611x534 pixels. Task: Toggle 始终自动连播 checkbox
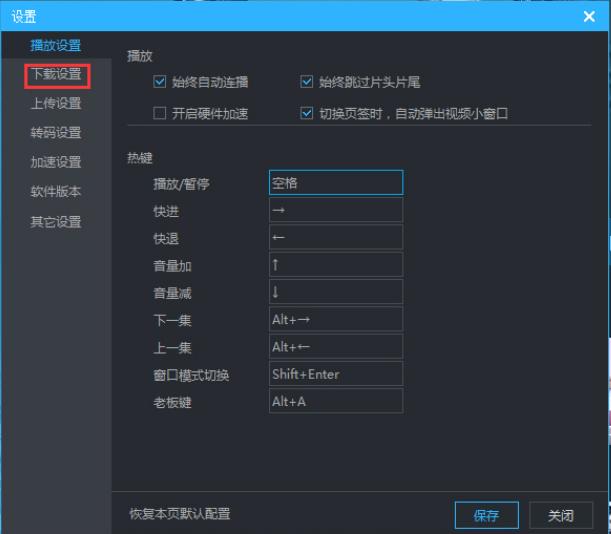160,82
